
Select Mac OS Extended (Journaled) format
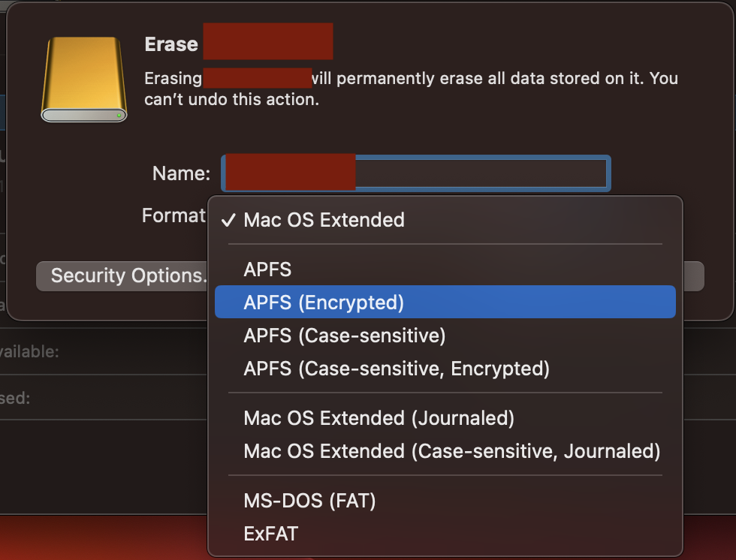pyautogui.click(x=379, y=418)
